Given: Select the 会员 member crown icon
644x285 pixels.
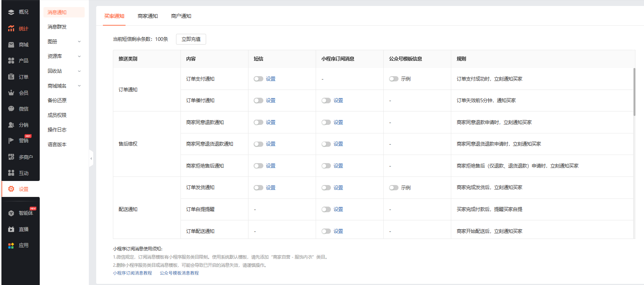Looking at the screenshot, I should (11, 93).
